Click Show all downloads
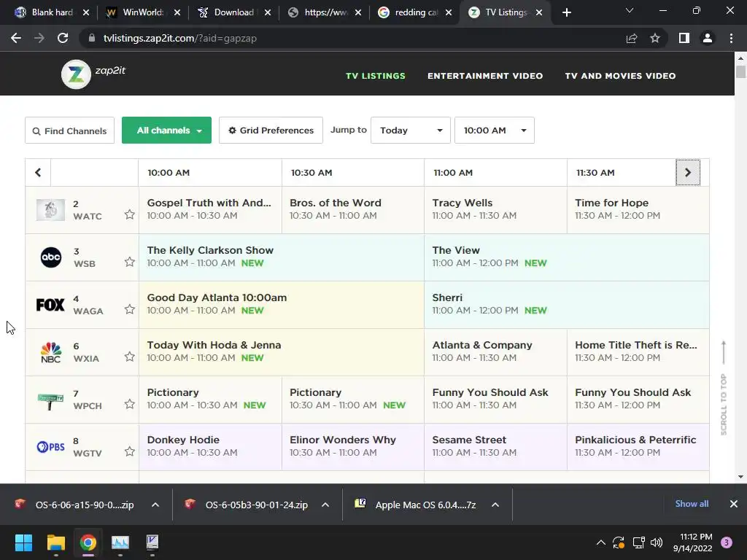Viewport: 747px width, 560px height. click(692, 504)
